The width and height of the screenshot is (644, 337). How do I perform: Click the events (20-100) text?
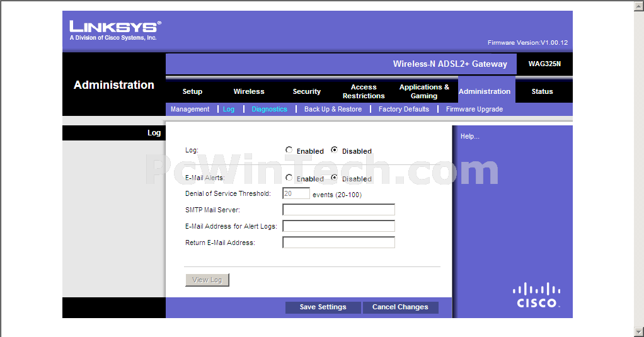[337, 195]
